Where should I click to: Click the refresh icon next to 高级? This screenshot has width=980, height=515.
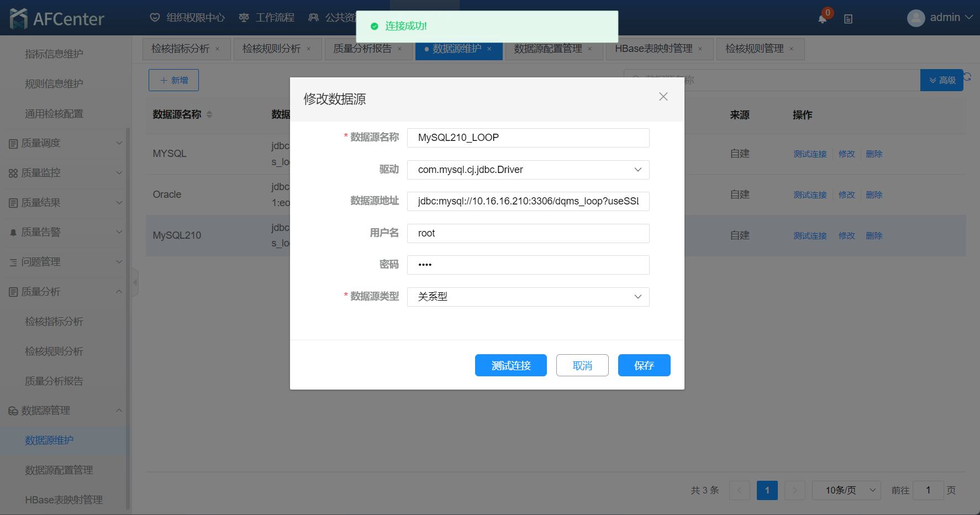(x=967, y=76)
